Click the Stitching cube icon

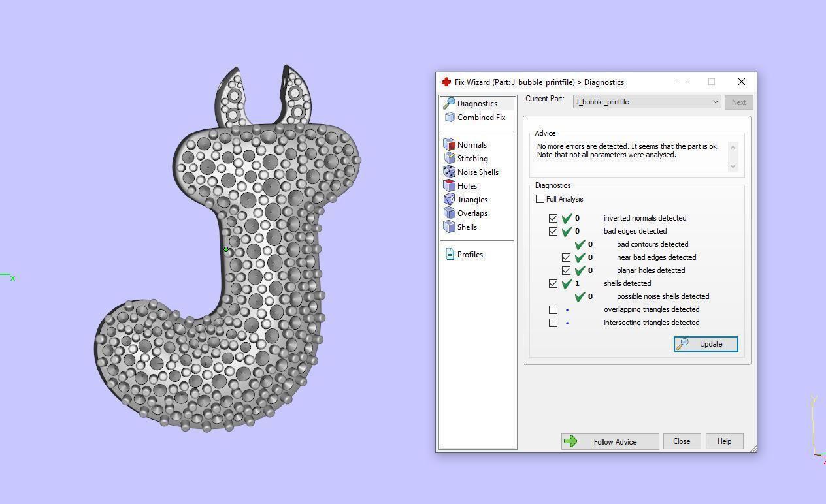pos(449,159)
